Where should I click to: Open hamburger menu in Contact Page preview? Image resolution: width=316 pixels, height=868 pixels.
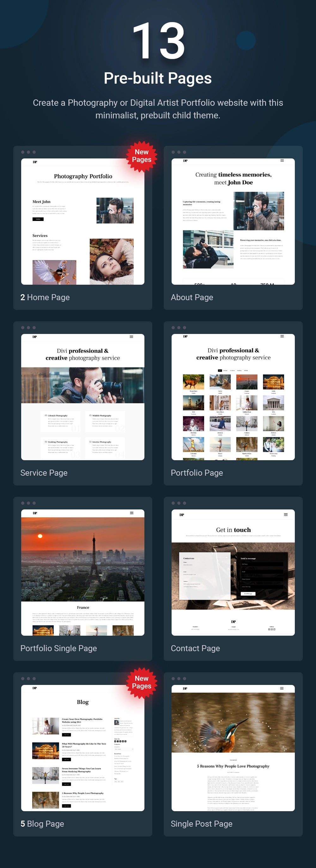tap(286, 514)
